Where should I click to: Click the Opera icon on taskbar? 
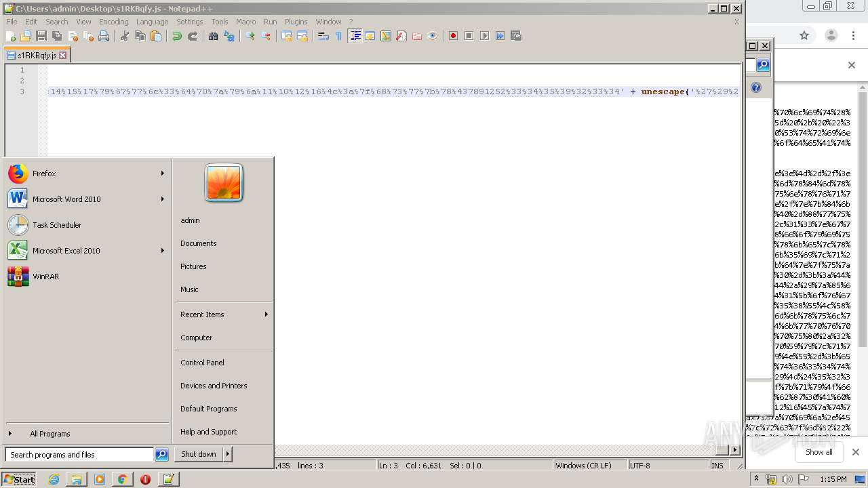pos(145,479)
